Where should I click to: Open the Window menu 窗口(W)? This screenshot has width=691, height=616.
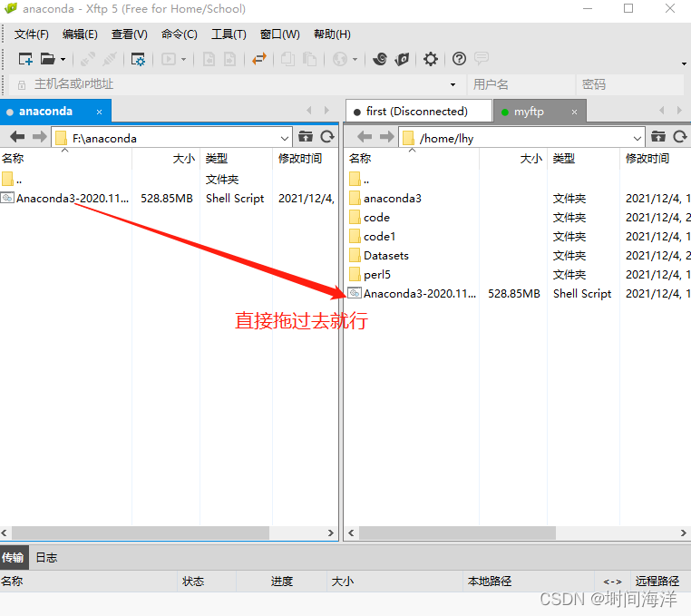[280, 34]
